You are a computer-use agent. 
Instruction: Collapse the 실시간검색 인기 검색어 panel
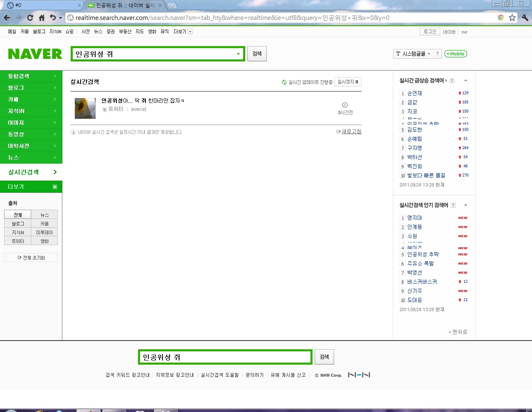point(465,205)
